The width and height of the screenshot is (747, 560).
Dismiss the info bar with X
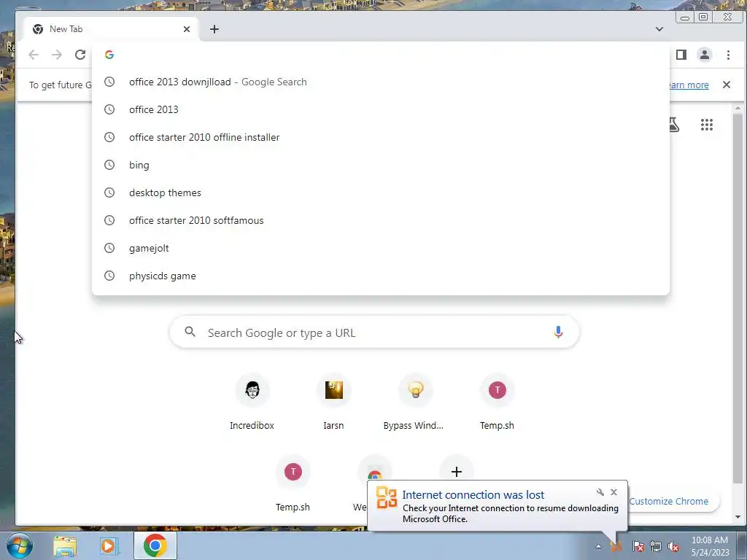coord(727,85)
